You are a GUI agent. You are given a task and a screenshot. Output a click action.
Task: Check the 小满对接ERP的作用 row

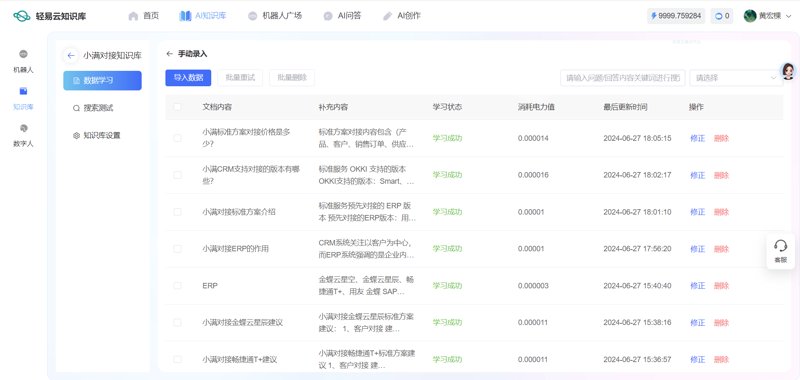pyautogui.click(x=177, y=249)
